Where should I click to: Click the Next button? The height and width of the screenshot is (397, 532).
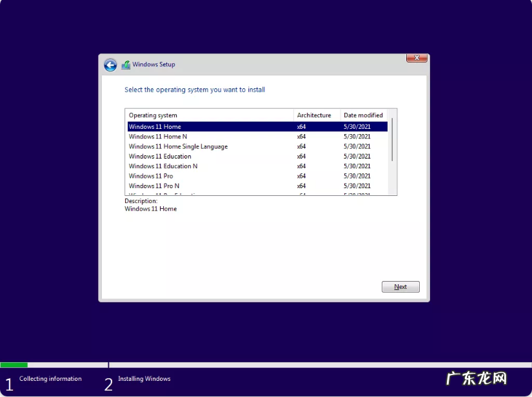[x=400, y=286]
